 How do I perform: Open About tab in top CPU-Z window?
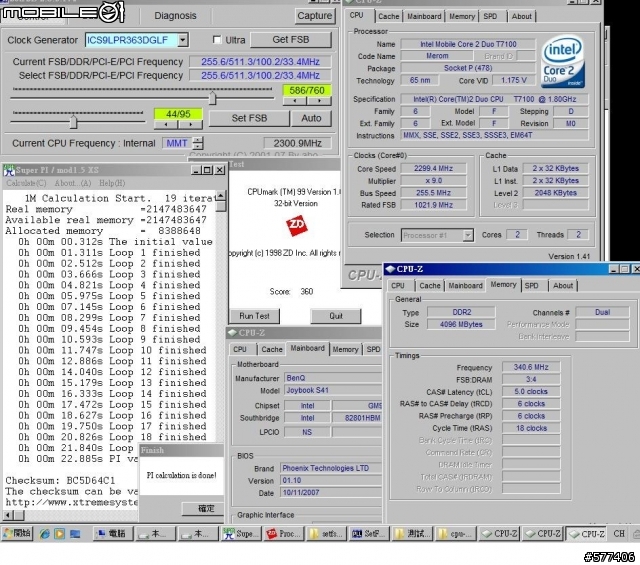[x=521, y=16]
